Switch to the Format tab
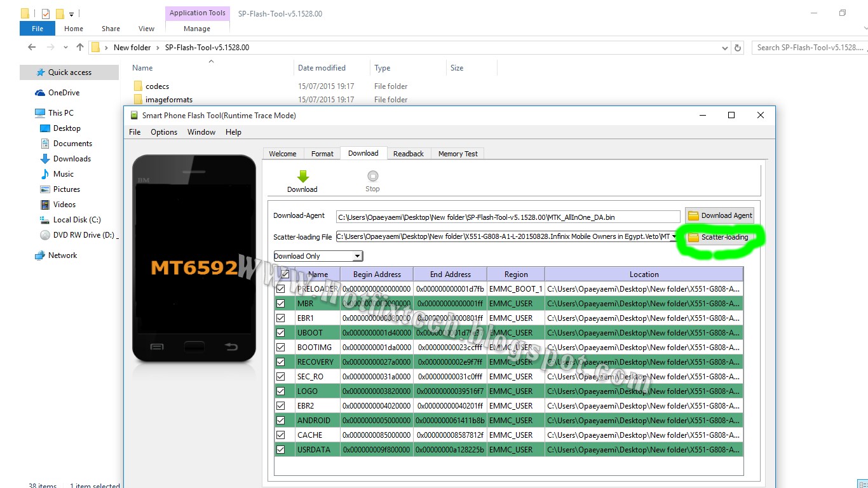This screenshot has height=488, width=868. tap(322, 154)
